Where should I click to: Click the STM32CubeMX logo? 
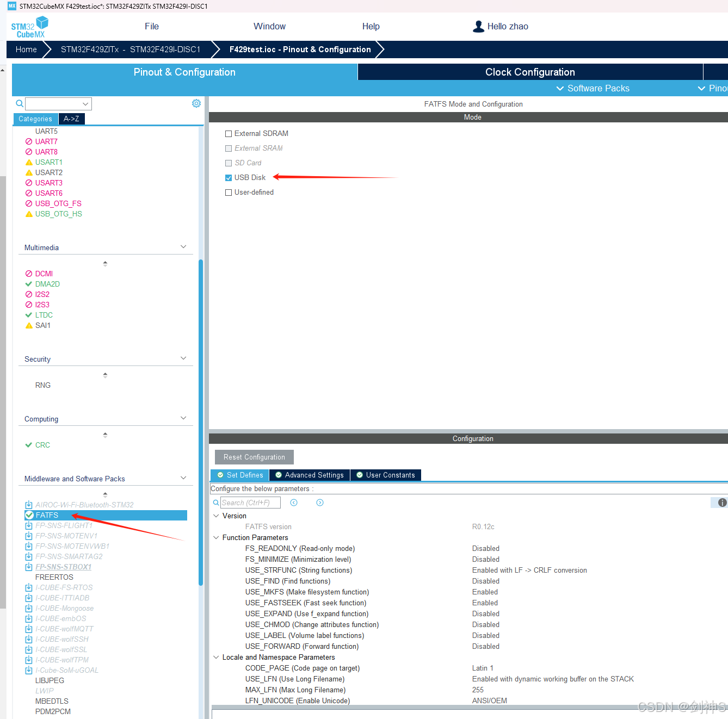(30, 27)
